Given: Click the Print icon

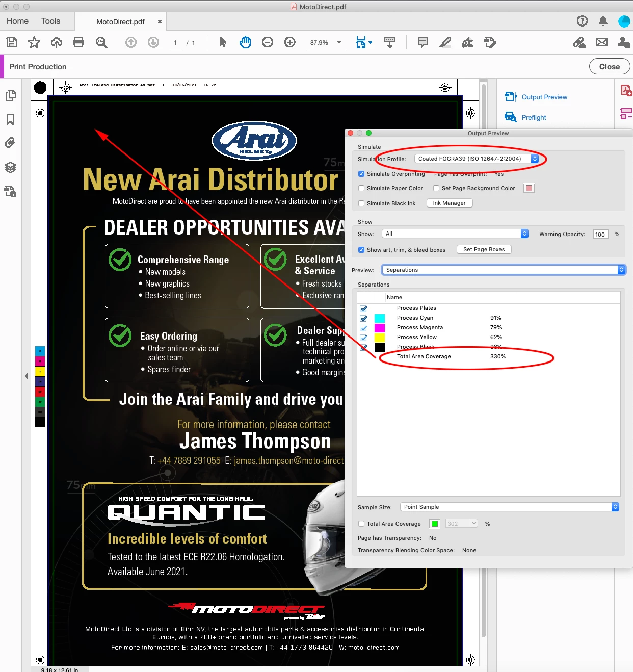Looking at the screenshot, I should (x=78, y=42).
